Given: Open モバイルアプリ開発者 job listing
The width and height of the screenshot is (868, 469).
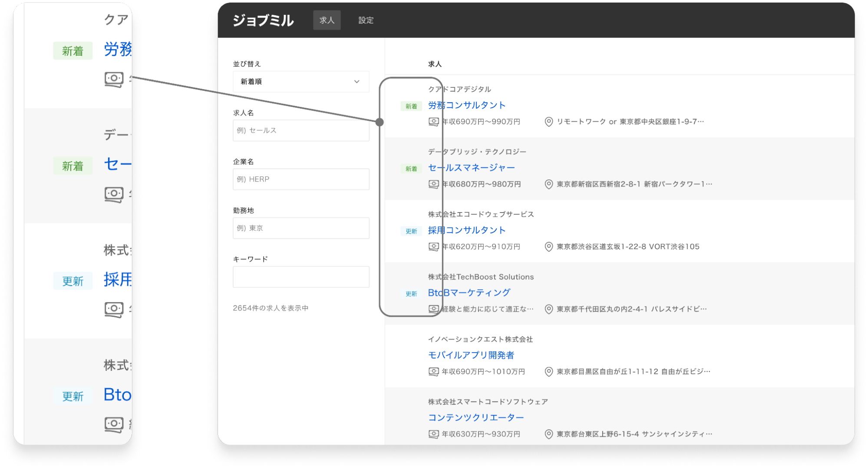Looking at the screenshot, I should 471,355.
